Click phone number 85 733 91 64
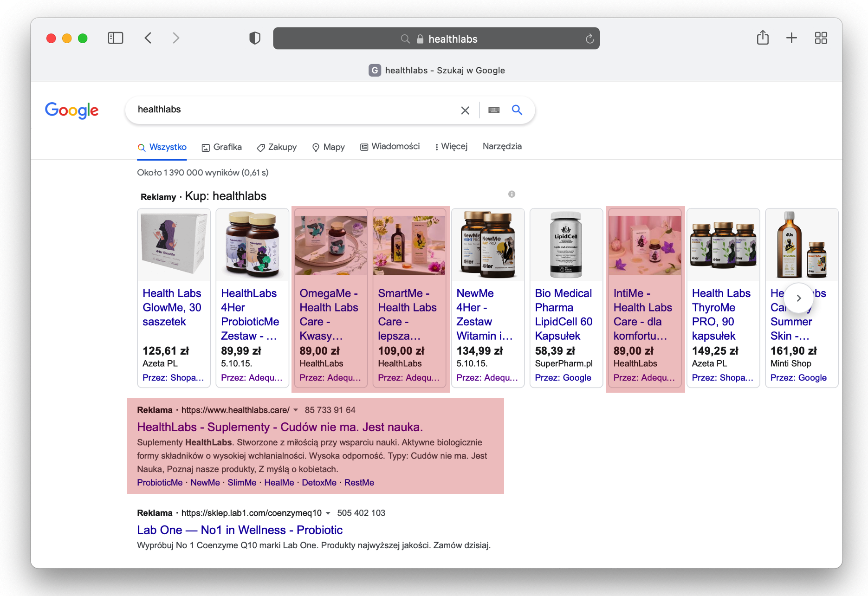This screenshot has height=596, width=868. point(330,410)
